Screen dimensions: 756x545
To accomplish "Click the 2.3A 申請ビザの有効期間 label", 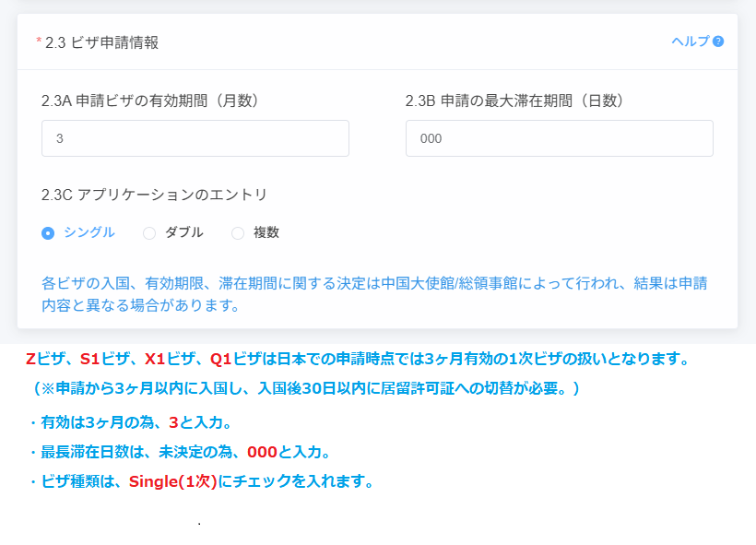I will tap(150, 101).
